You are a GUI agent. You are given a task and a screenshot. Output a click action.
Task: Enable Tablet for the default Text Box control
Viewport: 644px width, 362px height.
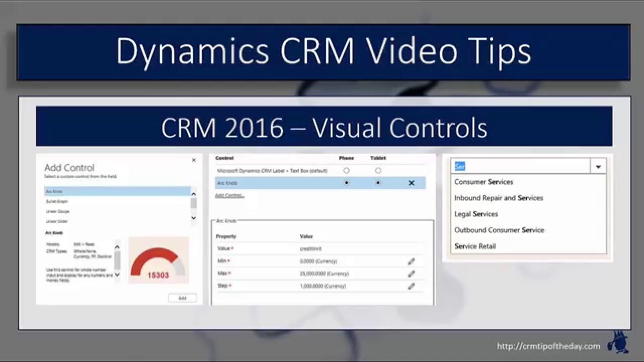coord(378,170)
